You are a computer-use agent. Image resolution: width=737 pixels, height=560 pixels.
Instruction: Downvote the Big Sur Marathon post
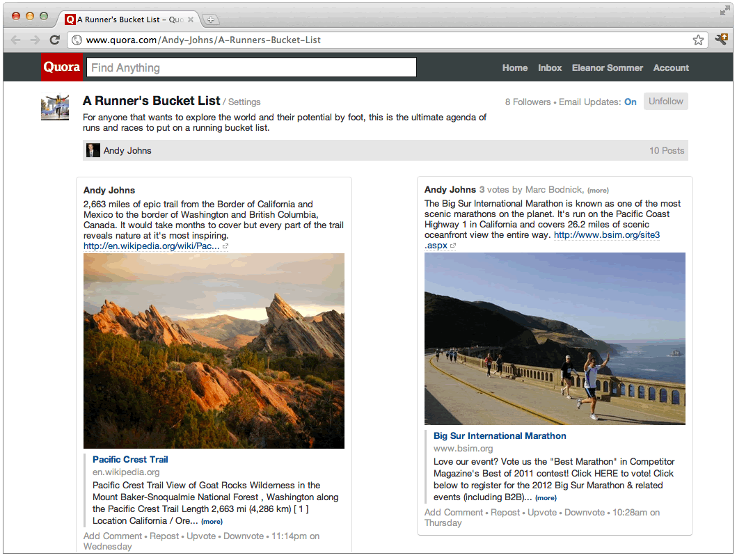585,513
